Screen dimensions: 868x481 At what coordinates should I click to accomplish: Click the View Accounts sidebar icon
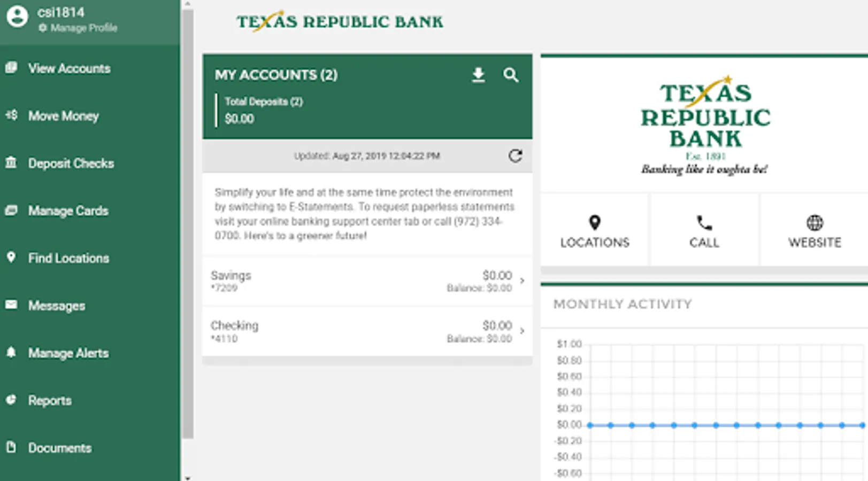(11, 68)
